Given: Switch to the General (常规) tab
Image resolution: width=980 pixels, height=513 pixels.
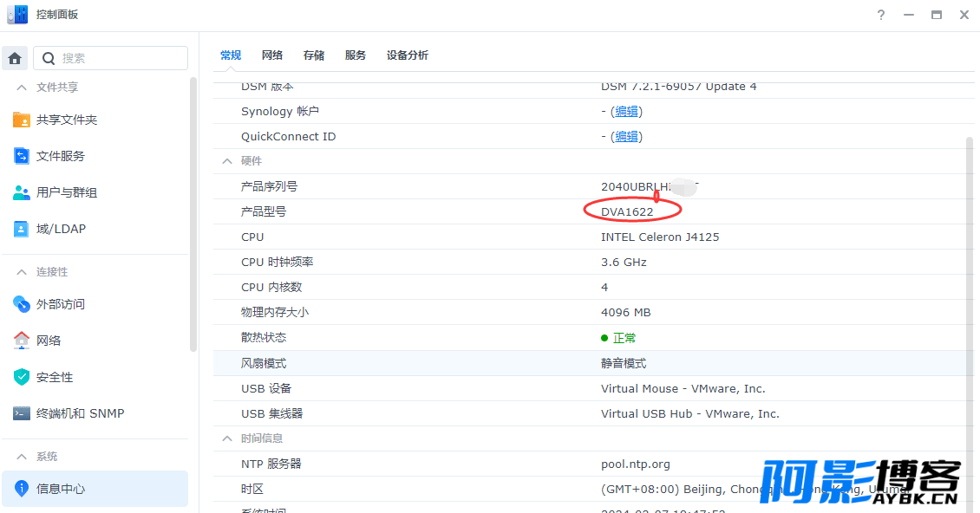Looking at the screenshot, I should (231, 55).
